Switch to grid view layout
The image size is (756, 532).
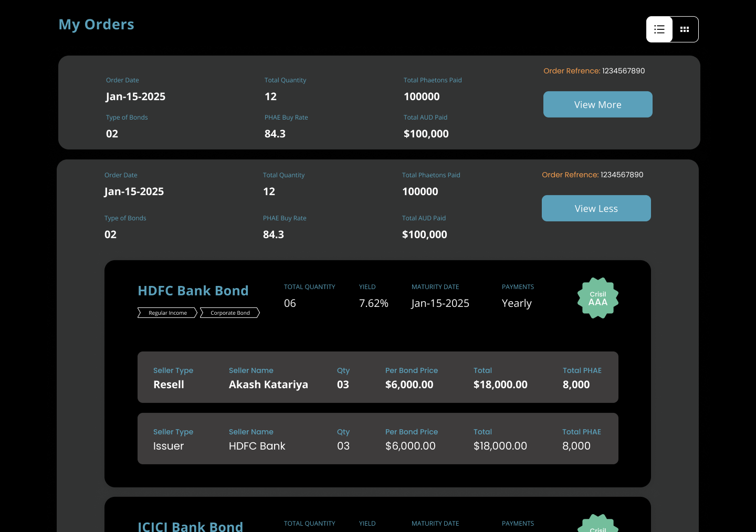point(685,29)
